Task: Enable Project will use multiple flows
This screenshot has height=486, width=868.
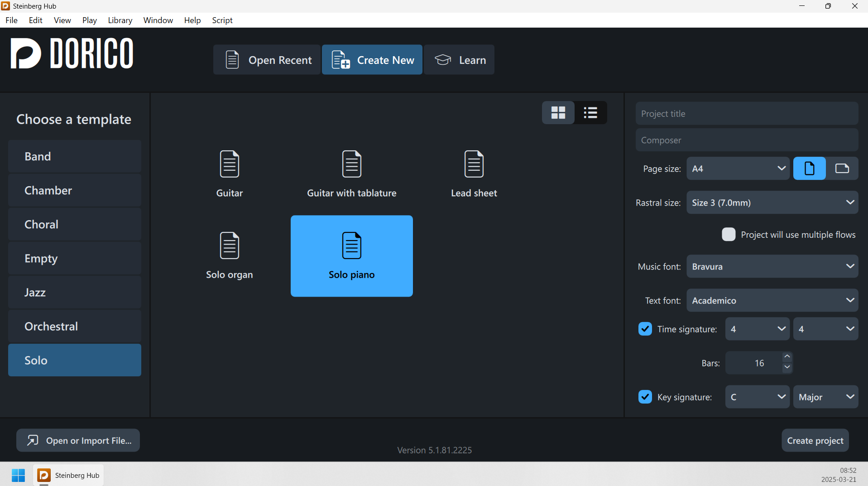Action: tap(729, 235)
